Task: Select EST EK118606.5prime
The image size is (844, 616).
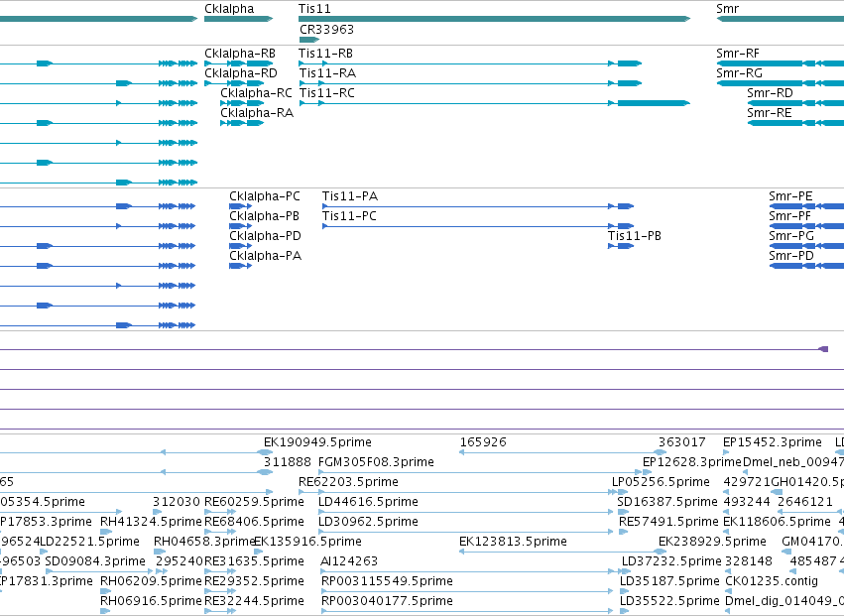Action: (x=778, y=523)
